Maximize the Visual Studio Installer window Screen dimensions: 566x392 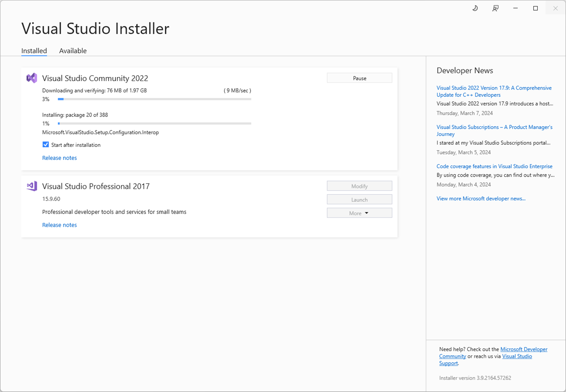pos(536,8)
